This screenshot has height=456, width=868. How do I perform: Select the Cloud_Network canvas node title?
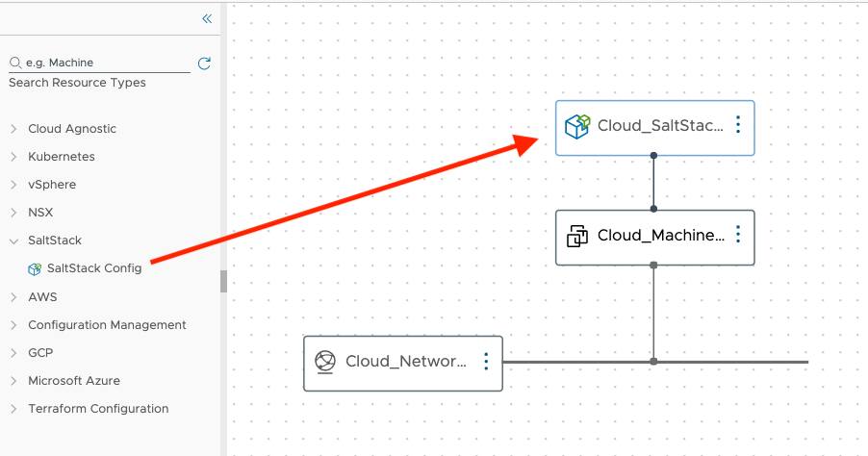pyautogui.click(x=406, y=362)
